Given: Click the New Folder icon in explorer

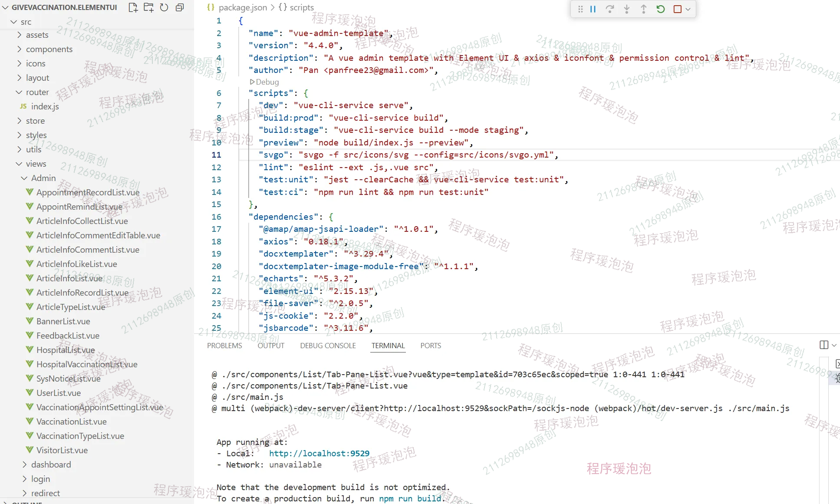Looking at the screenshot, I should pyautogui.click(x=148, y=7).
